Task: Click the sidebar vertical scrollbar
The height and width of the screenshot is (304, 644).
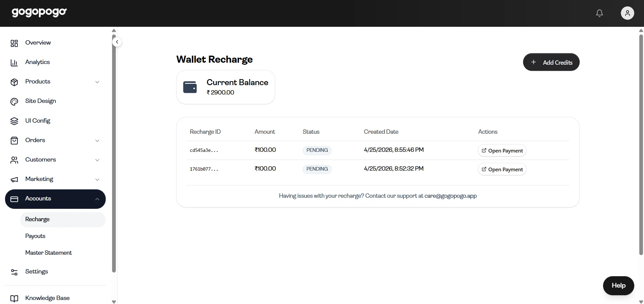Action: point(114,153)
